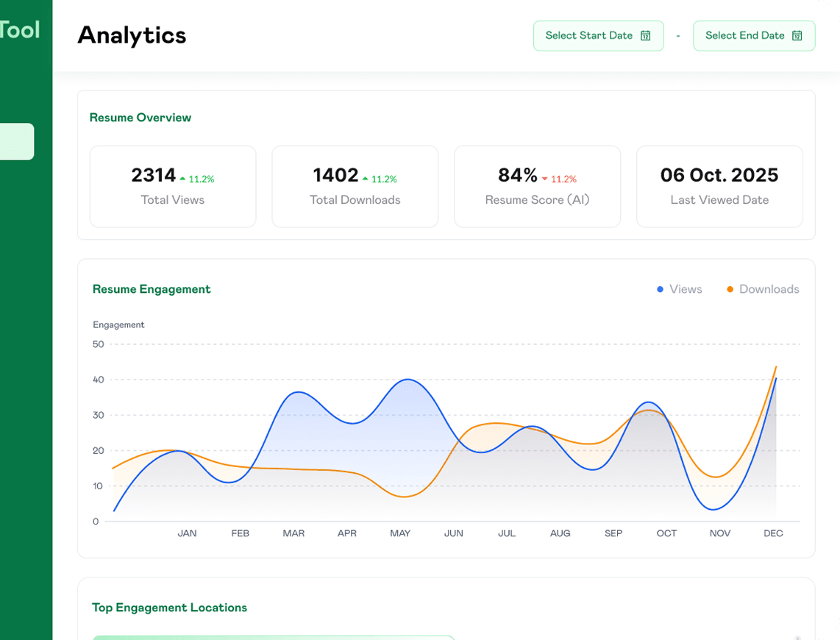Click the 1402 downloads value
The height and width of the screenshot is (640, 840).
click(335, 175)
